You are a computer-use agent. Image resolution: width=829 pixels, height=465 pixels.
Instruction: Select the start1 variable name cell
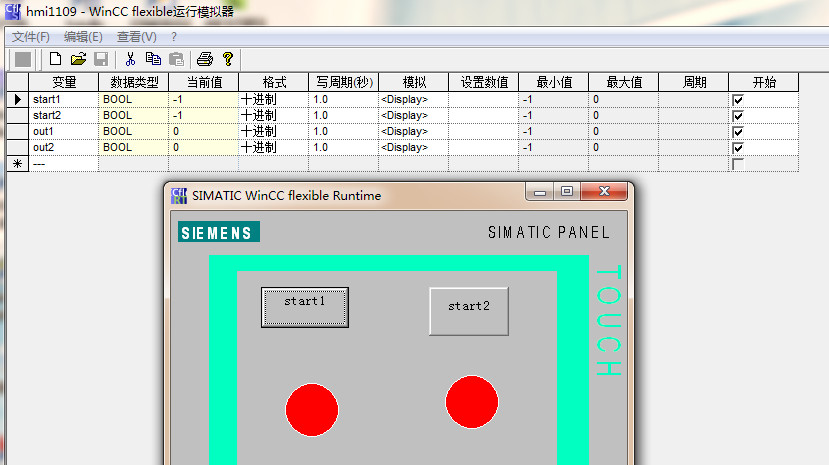coord(63,99)
